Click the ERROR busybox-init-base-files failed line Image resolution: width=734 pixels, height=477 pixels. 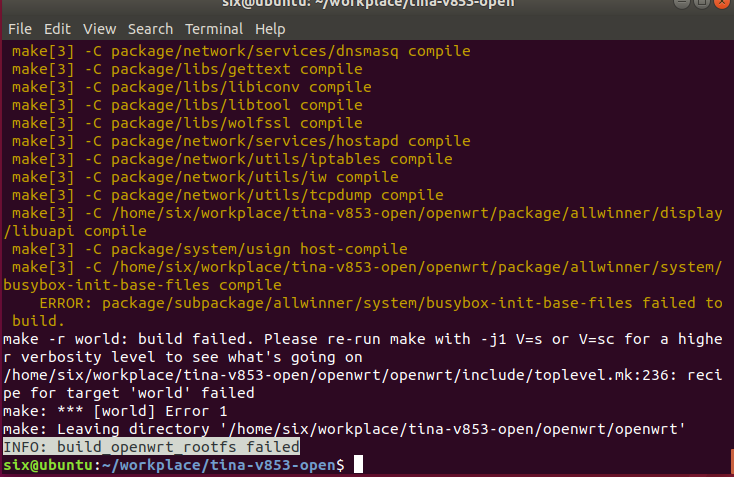(x=381, y=303)
